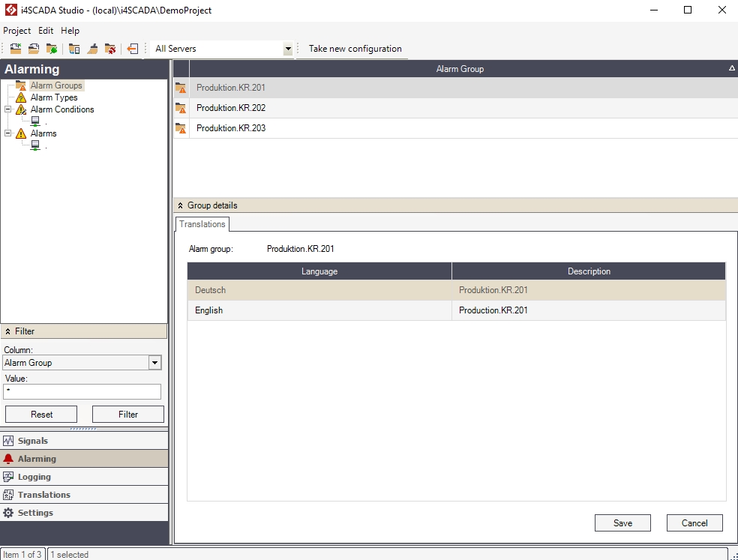
Task: Open the Signals section in navigation panel
Action: click(x=33, y=441)
